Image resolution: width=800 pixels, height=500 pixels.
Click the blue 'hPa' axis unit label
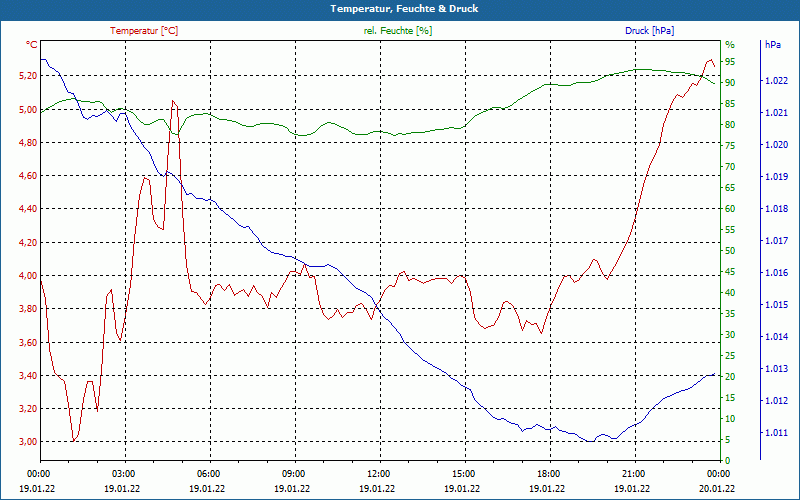(773, 45)
